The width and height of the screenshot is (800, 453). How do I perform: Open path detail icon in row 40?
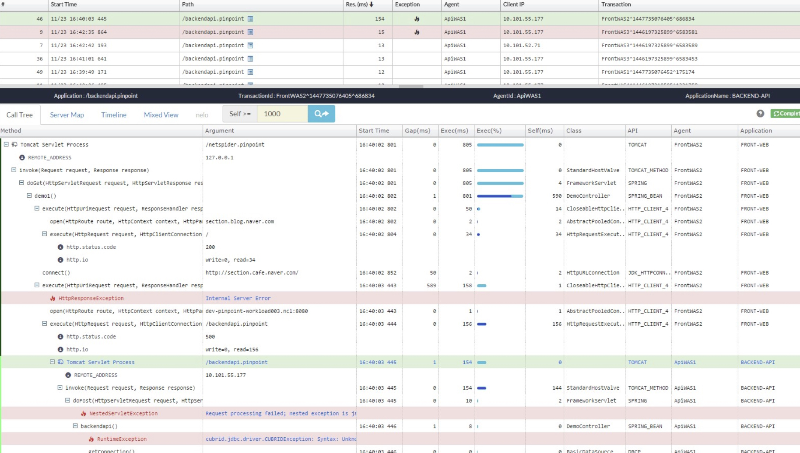[251, 72]
